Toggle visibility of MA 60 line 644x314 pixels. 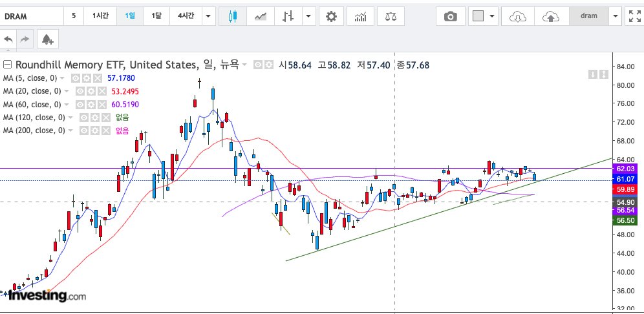[80, 104]
